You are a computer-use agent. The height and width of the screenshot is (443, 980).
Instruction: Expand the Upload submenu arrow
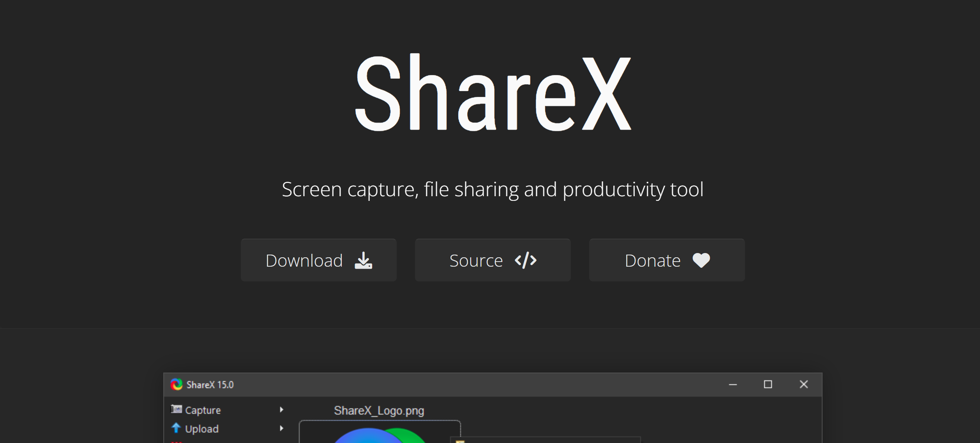(x=281, y=428)
